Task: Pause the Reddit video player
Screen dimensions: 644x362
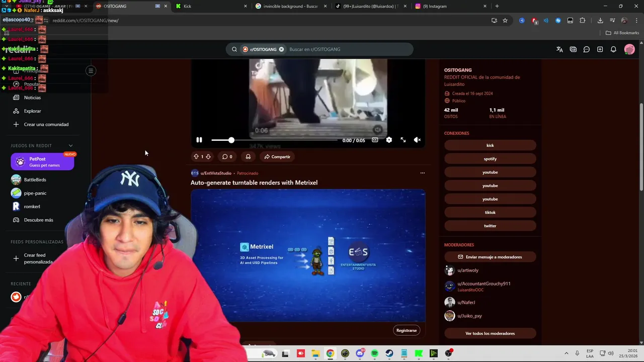Action: pos(199,140)
